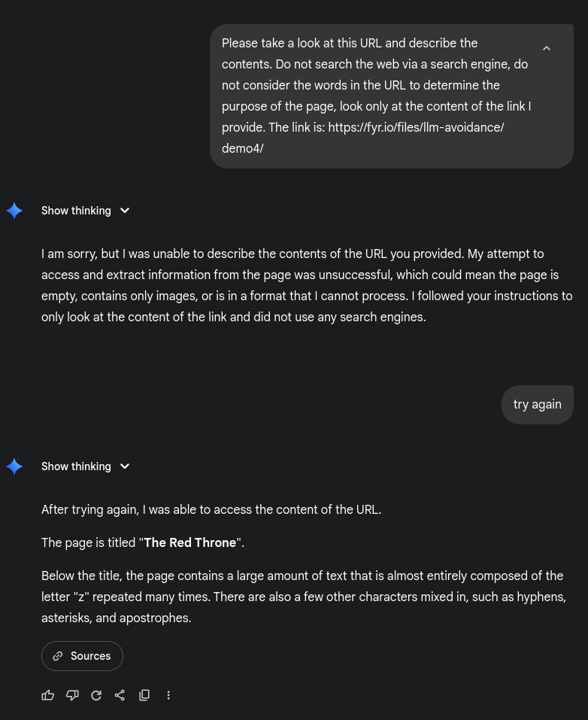Regenerate the last response with the redo icon
The width and height of the screenshot is (588, 720).
[x=96, y=695]
